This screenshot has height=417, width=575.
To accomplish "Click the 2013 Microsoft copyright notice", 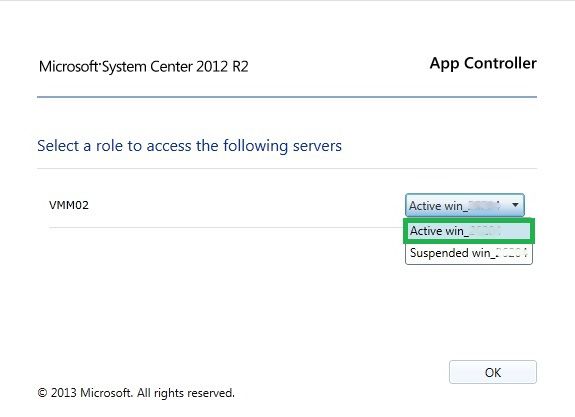I will pyautogui.click(x=136, y=393).
